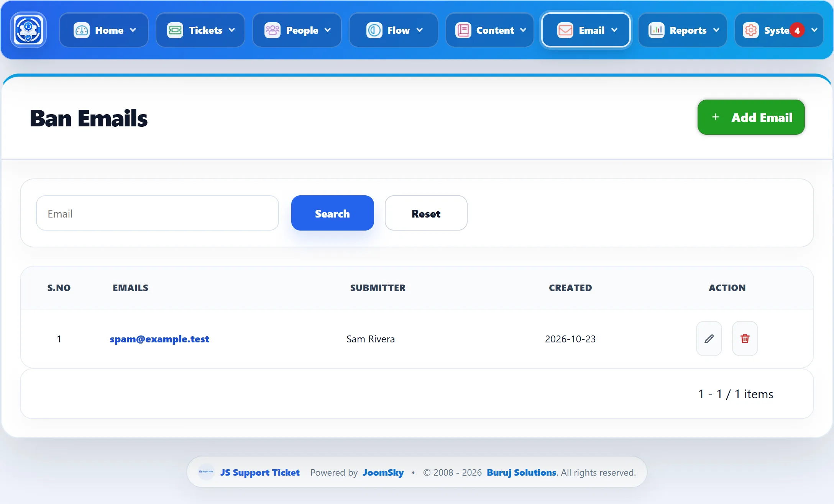Click the Reports bar chart icon

(x=656, y=30)
